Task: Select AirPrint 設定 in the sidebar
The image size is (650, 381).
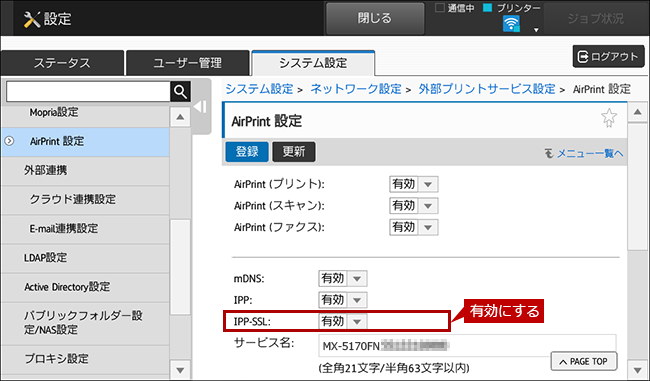Action: pos(85,141)
